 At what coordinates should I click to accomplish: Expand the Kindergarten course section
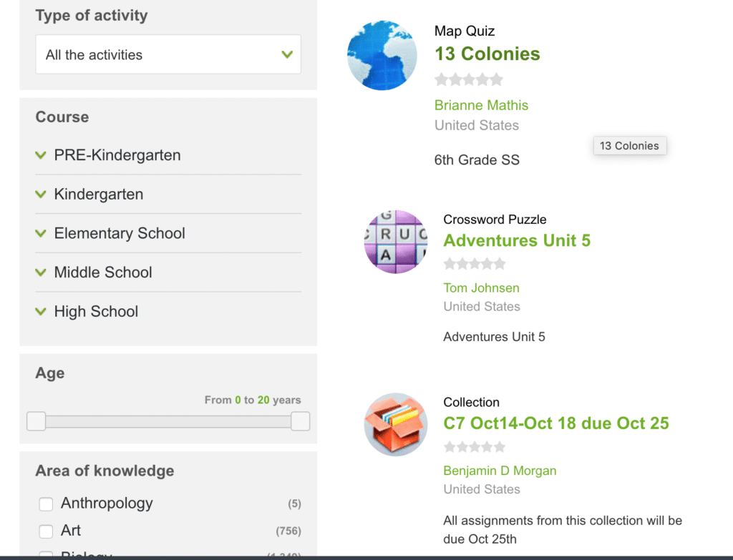pyautogui.click(x=98, y=195)
